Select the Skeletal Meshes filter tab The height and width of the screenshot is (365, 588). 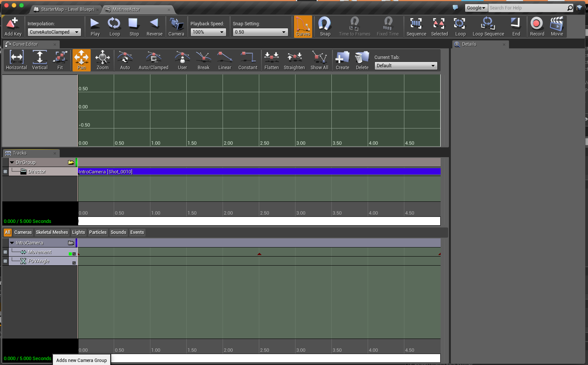point(52,232)
